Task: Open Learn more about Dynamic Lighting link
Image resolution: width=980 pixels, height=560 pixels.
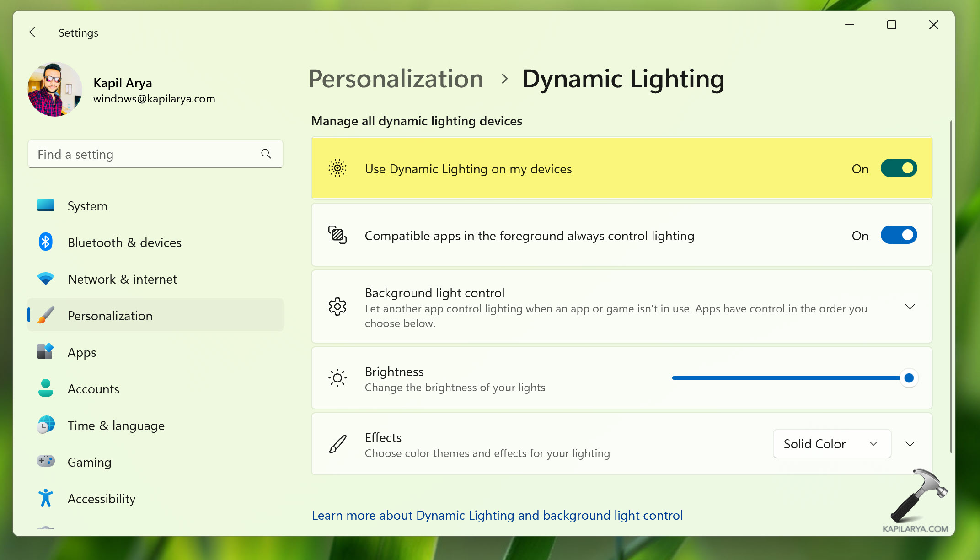Action: coord(497,515)
